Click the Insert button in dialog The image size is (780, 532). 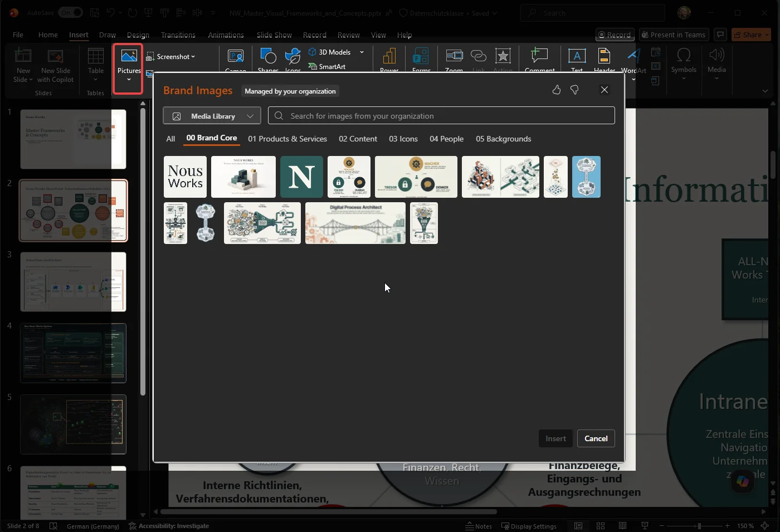(555, 438)
